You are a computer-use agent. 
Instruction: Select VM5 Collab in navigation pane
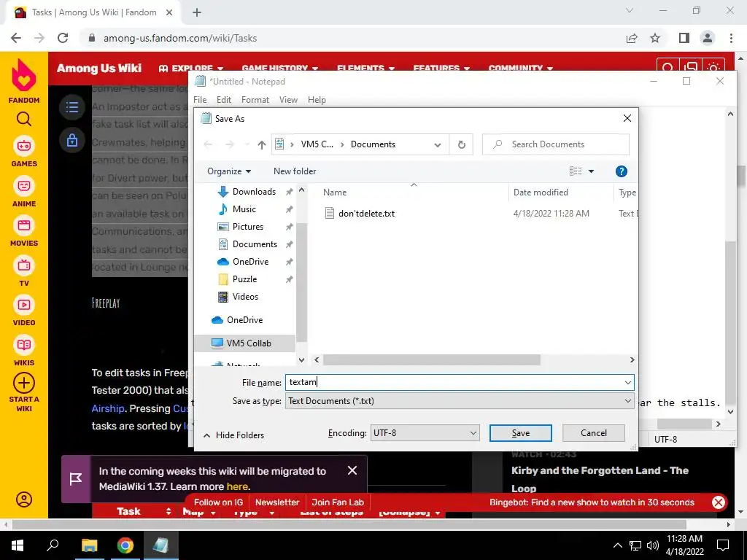pos(244,343)
